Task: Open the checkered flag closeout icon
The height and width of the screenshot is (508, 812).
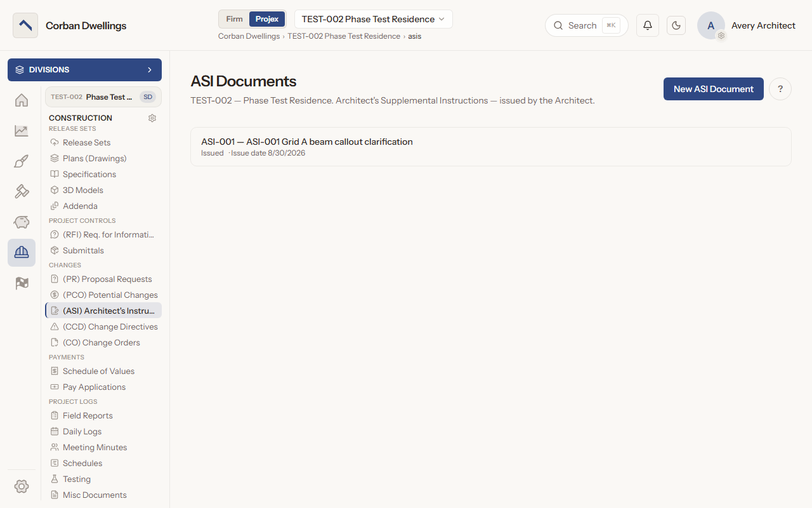Action: pos(22,283)
